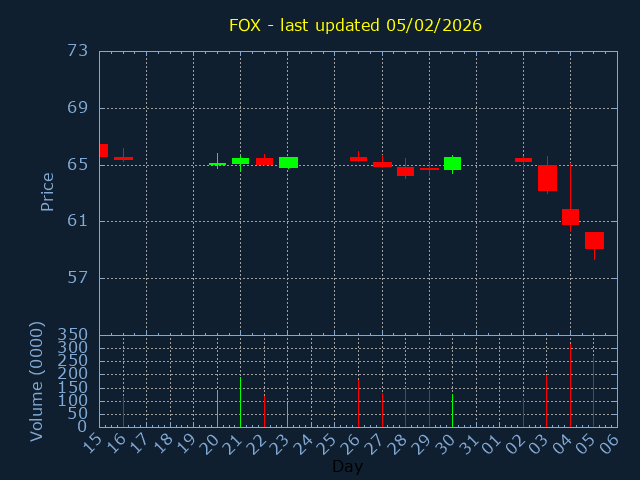Click the green volume bar for day 23
Image resolution: width=640 pixels, height=480 pixels.
(x=288, y=415)
